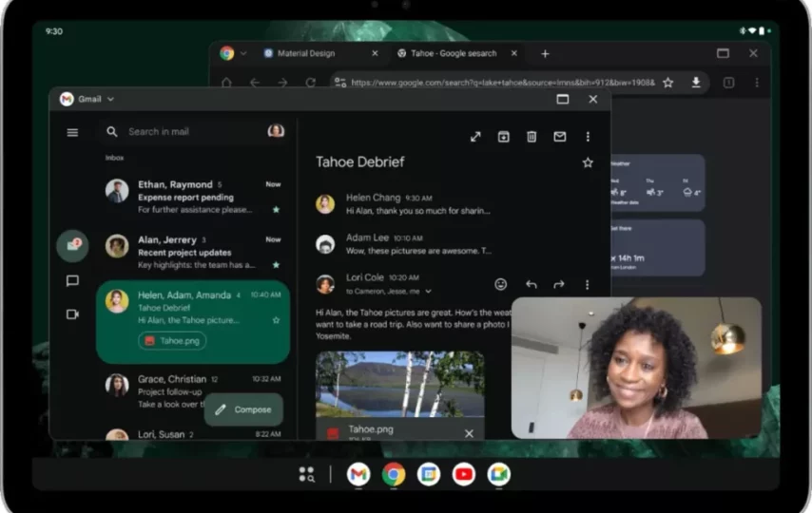Screen dimensions: 812x513
Task: Star the Tahoe Debrief conversation header
Action: (x=588, y=162)
